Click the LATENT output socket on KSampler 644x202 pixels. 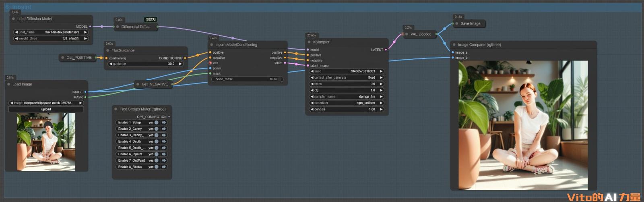click(386, 50)
